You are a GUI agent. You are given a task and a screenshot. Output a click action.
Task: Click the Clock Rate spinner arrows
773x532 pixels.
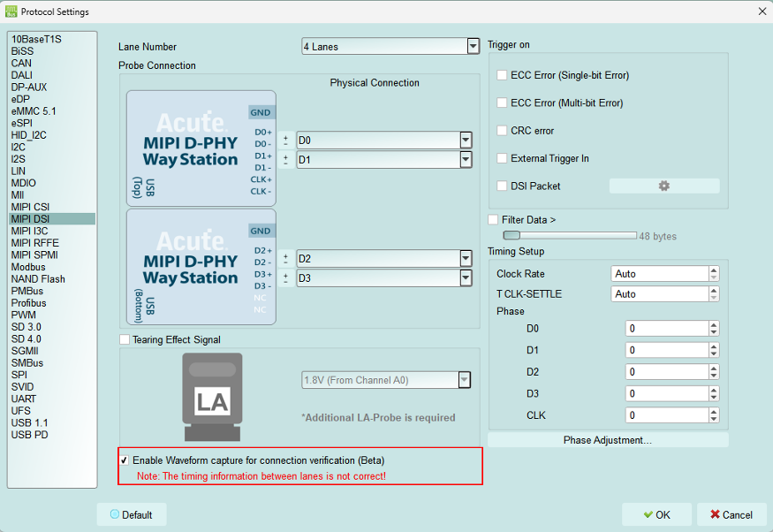(714, 274)
